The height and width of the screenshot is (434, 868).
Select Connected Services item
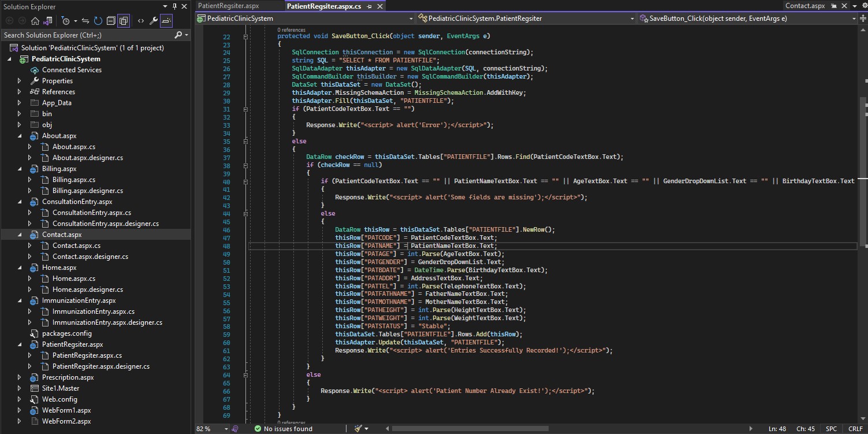72,70
